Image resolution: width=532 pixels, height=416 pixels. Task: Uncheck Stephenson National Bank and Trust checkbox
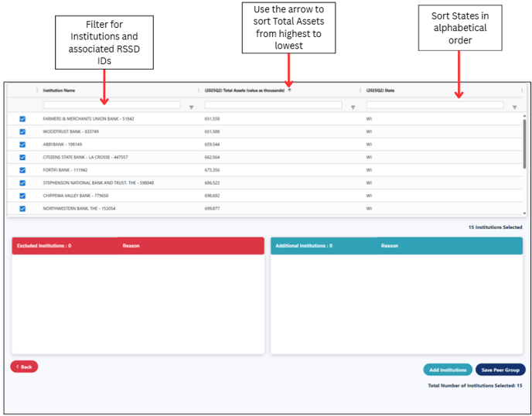click(22, 182)
